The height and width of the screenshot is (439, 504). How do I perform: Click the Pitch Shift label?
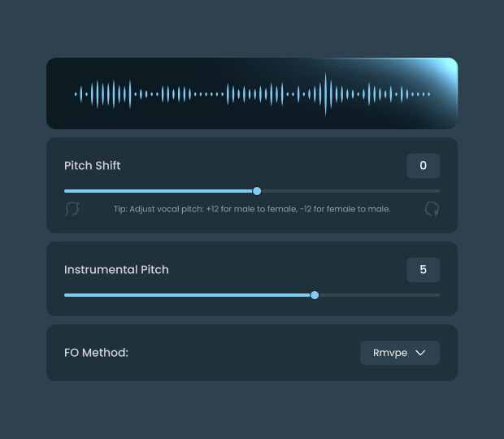coord(92,166)
